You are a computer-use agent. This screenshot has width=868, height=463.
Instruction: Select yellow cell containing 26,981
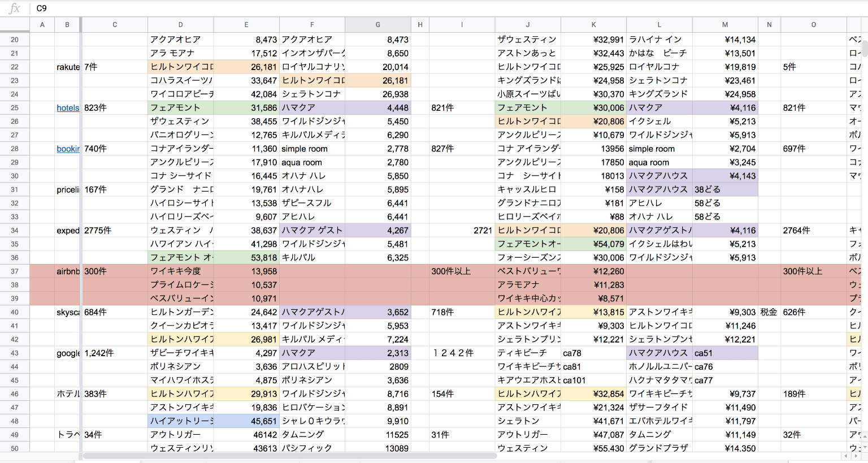[246, 339]
